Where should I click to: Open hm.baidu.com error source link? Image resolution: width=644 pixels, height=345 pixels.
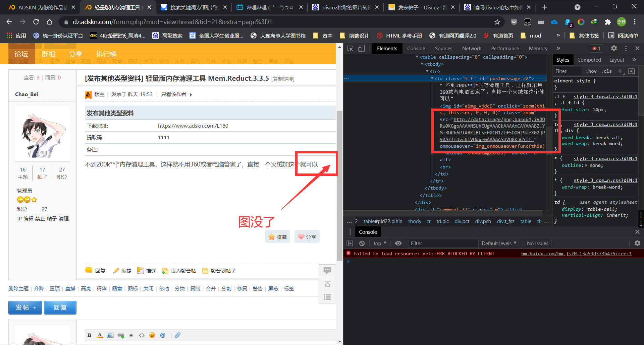pos(576,254)
